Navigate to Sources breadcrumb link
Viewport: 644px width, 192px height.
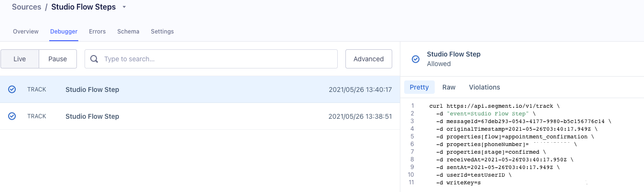27,7
